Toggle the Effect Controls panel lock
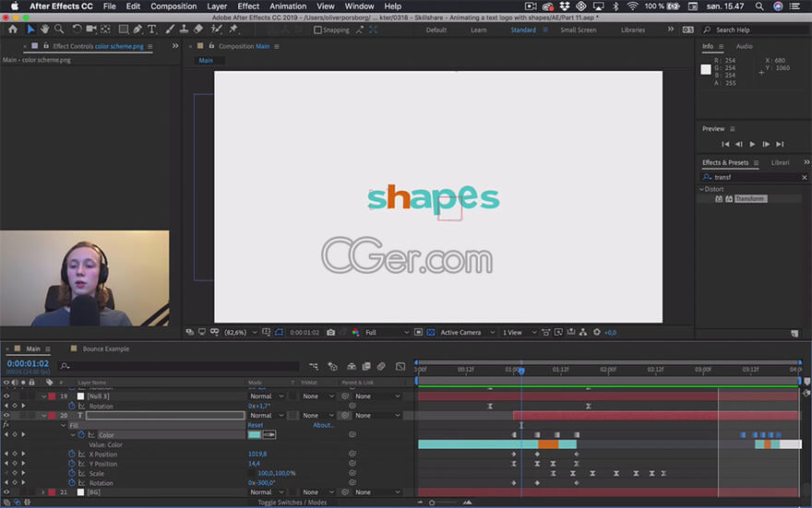812x508 pixels. click(45, 46)
